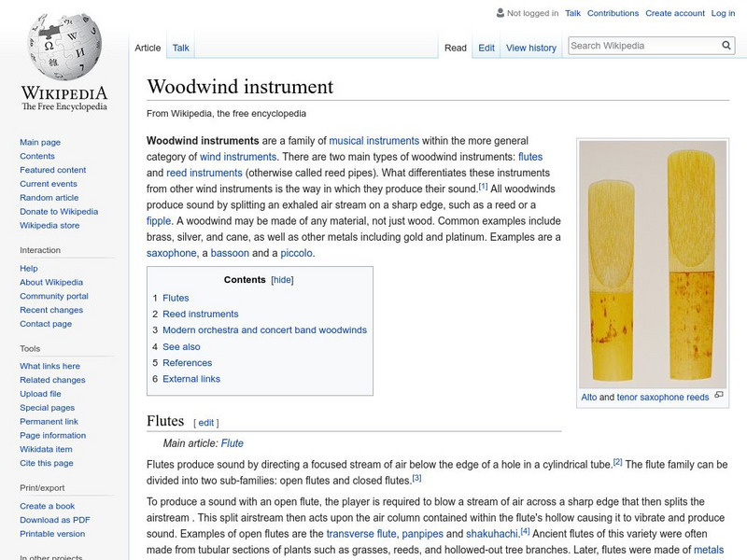Open Wikipedia store

coord(49,225)
